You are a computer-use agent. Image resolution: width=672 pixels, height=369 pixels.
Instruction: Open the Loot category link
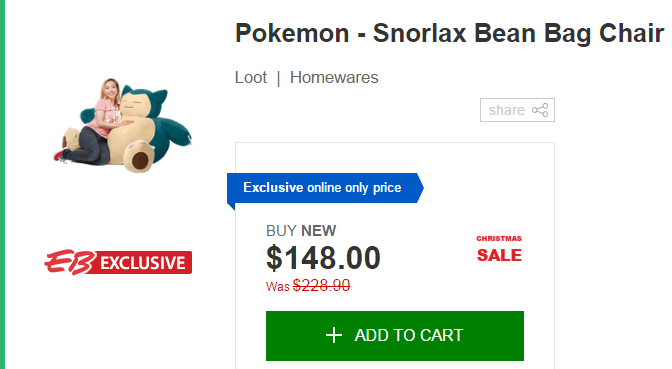(x=251, y=78)
